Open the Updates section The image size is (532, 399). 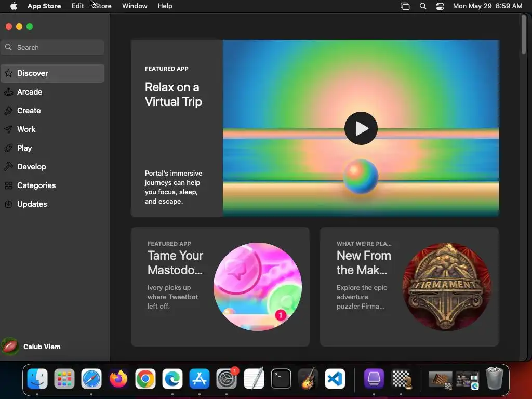tap(52, 204)
